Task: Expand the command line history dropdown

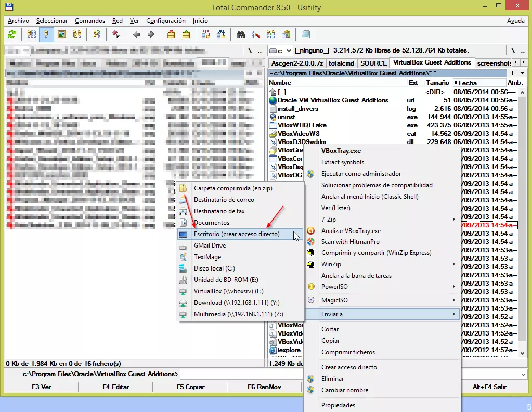Action: pos(523,374)
